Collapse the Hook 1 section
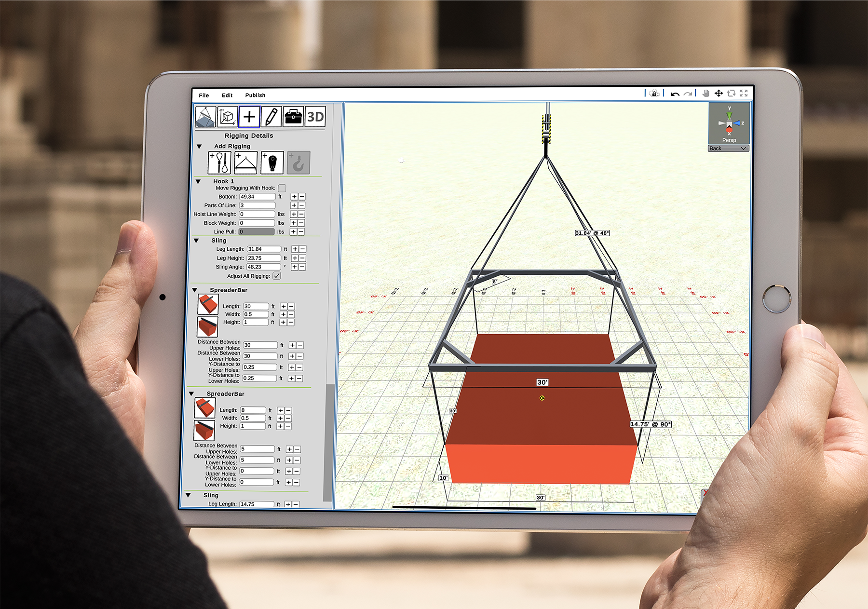 tap(198, 181)
